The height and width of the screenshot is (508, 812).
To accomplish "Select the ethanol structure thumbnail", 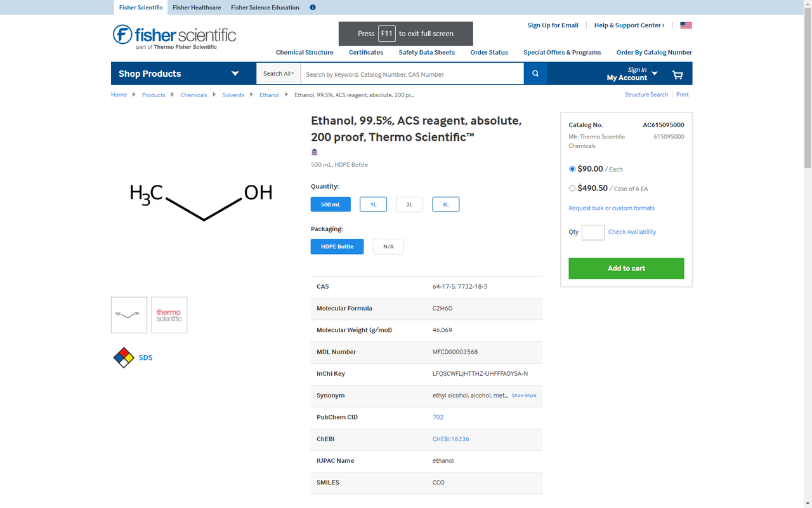I will pyautogui.click(x=129, y=315).
